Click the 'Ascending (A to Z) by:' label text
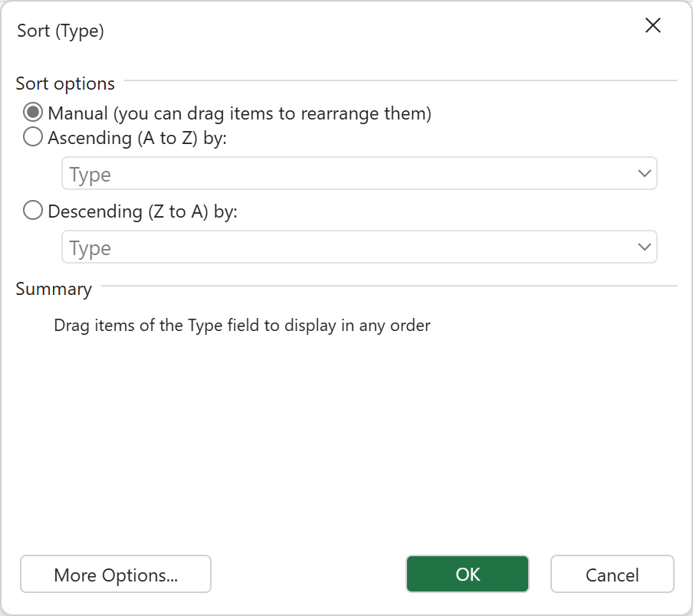Image resolution: width=693 pixels, height=616 pixels. (x=143, y=138)
